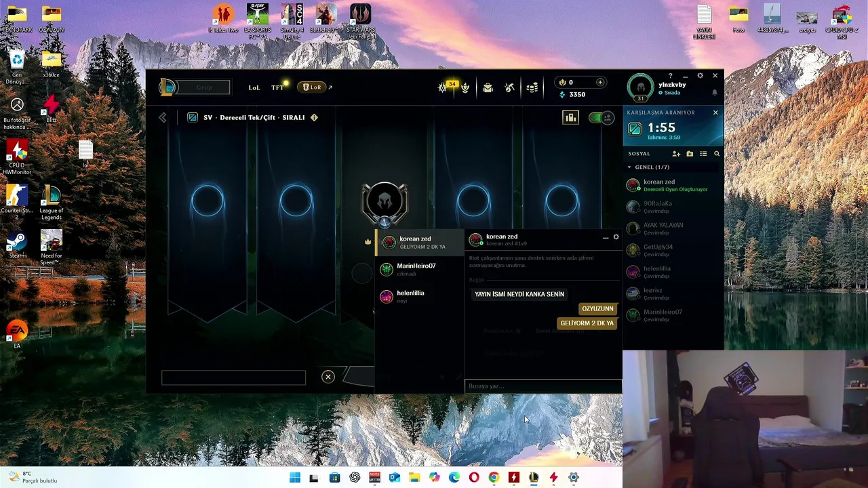Select GetUgly34 in the friends list
The width and height of the screenshot is (868, 488).
[x=673, y=250]
